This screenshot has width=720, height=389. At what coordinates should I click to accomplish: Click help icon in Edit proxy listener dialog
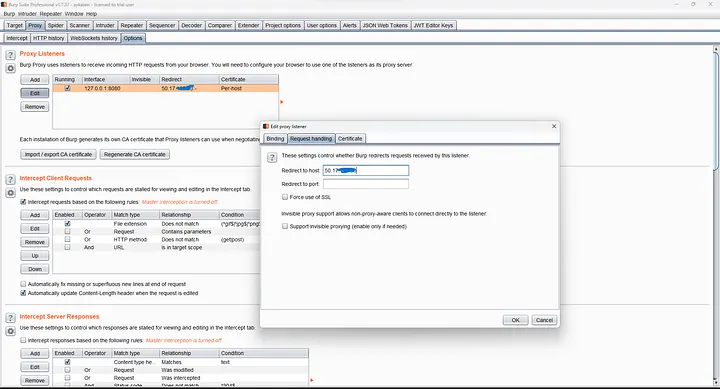[272, 158]
